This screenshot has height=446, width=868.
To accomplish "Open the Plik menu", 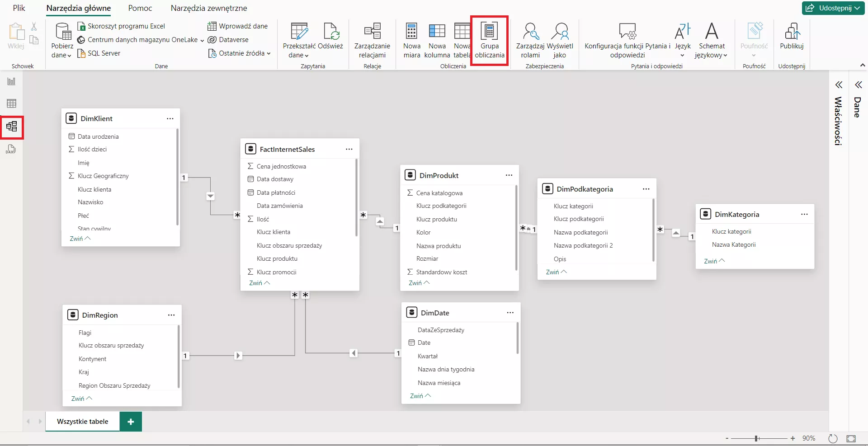I will click(19, 8).
